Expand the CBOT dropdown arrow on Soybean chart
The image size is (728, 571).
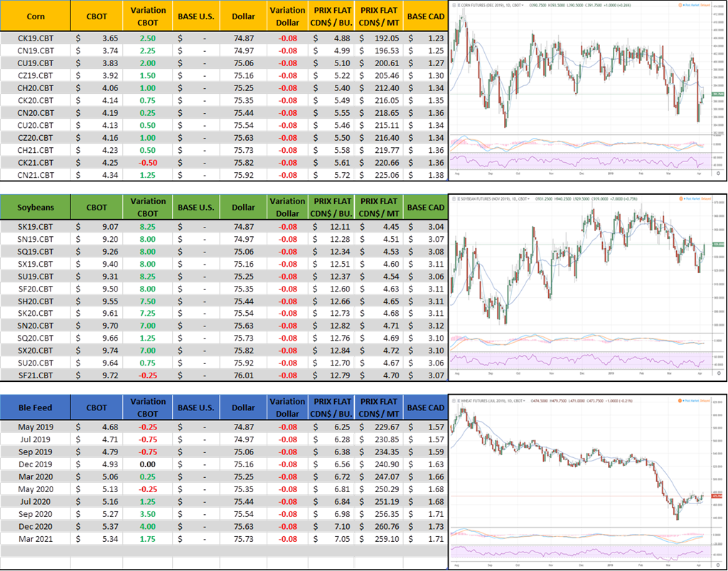point(528,197)
